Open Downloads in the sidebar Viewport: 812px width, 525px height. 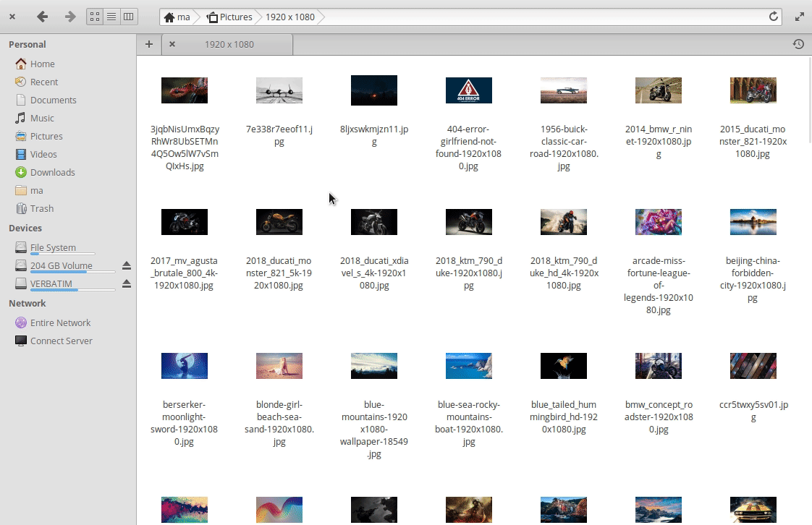[45, 173]
